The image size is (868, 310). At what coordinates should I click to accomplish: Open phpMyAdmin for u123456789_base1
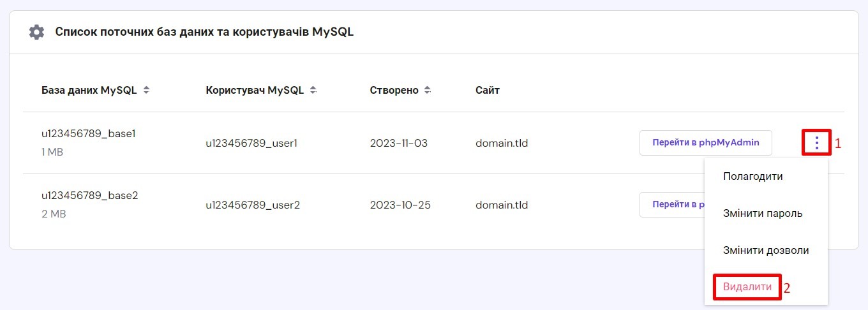point(706,143)
